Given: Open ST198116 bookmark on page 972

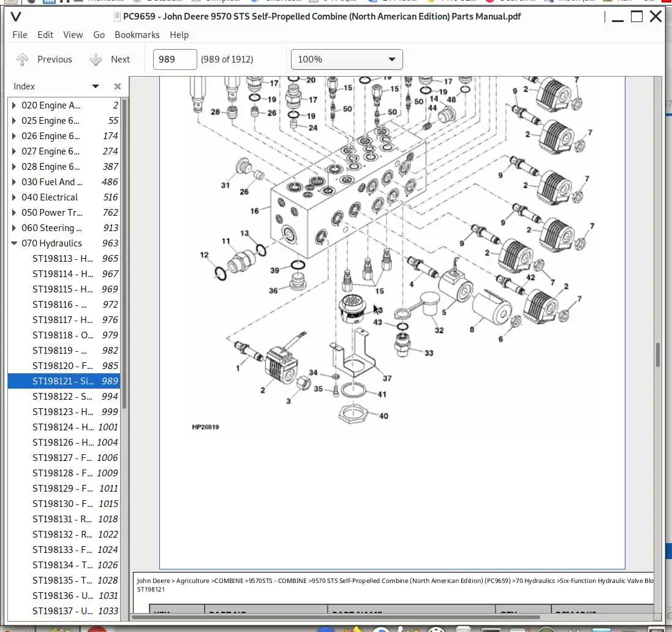Looking at the screenshot, I should click(x=64, y=305).
